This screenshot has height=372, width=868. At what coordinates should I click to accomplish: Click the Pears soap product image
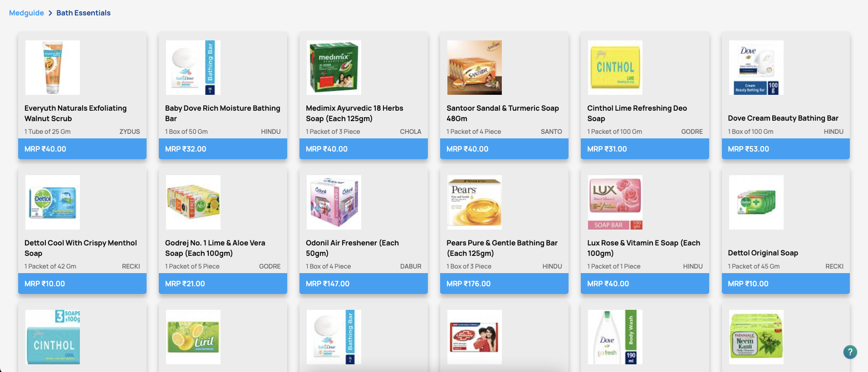[475, 202]
